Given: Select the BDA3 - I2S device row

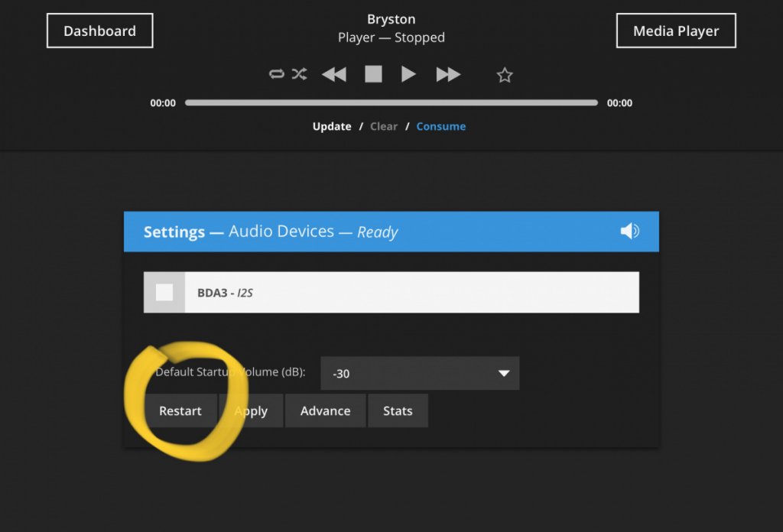Looking at the screenshot, I should (x=391, y=293).
